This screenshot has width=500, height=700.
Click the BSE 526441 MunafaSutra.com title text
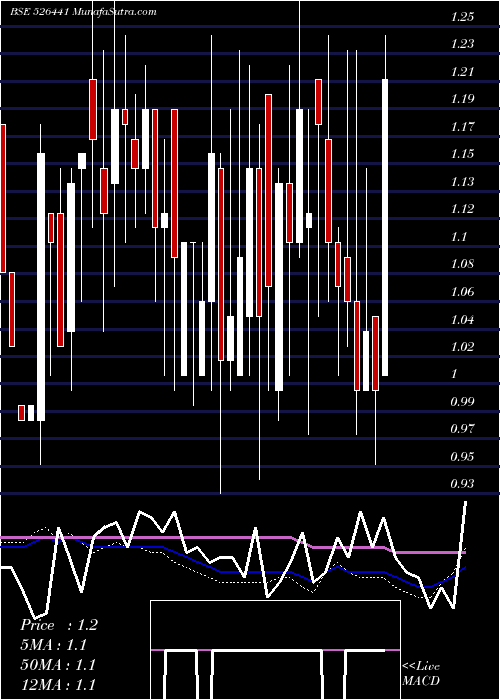pyautogui.click(x=83, y=12)
